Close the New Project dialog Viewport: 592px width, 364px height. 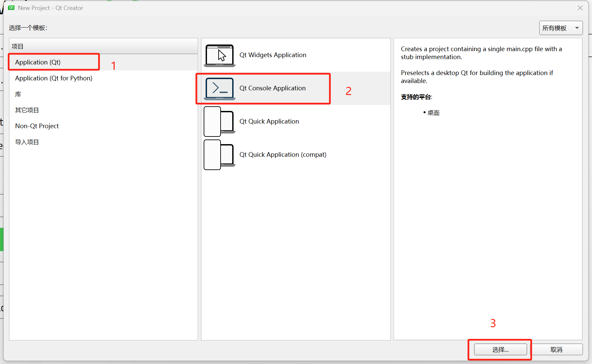(580, 8)
